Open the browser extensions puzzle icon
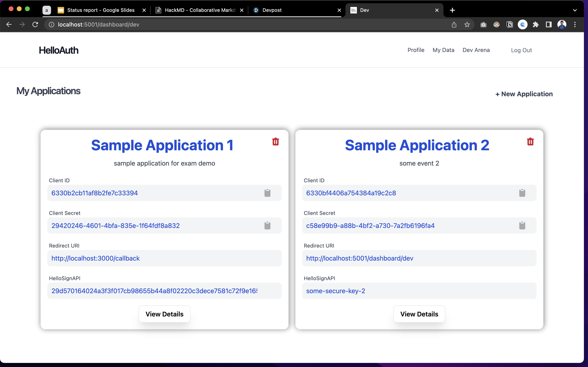The image size is (588, 367). [x=536, y=24]
